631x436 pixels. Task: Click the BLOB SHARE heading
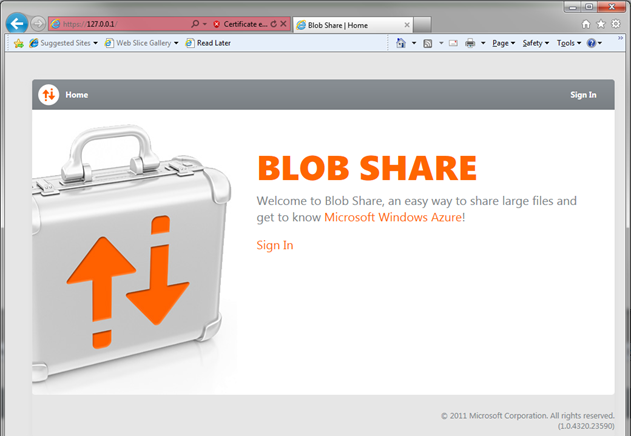(x=367, y=168)
